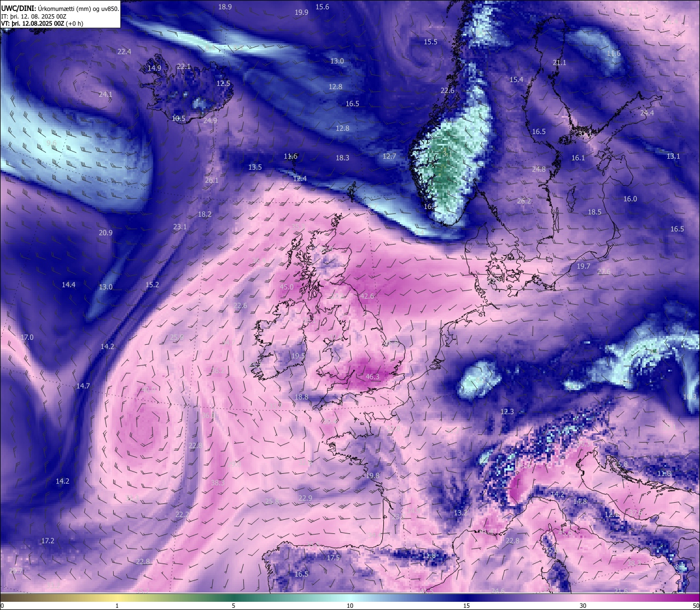Click the 18.3 value in the Norwegian Sea
700x610 pixels.
(342, 158)
